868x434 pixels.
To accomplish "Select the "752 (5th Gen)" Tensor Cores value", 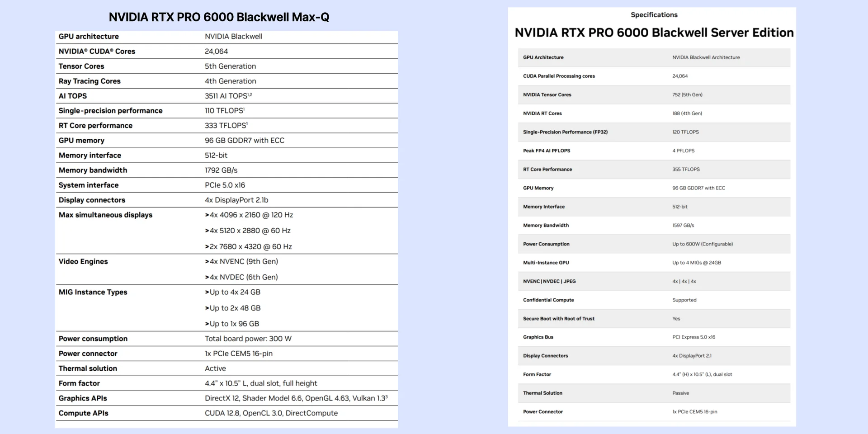I will (x=687, y=95).
